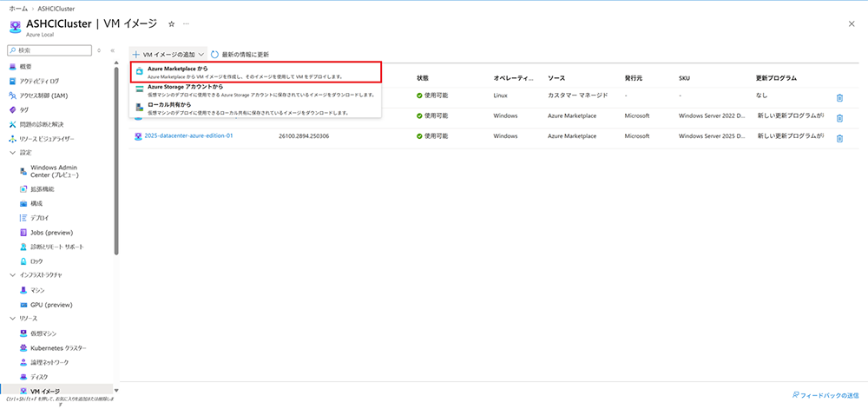Open アクセス制御 (IAM) settings
Image resolution: width=868 pixels, height=409 pixels.
click(43, 96)
